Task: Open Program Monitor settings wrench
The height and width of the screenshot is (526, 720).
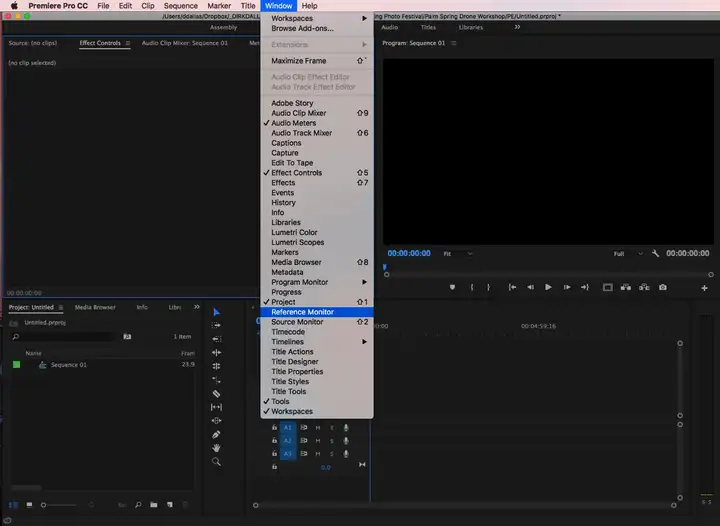Action: pyautogui.click(x=655, y=253)
